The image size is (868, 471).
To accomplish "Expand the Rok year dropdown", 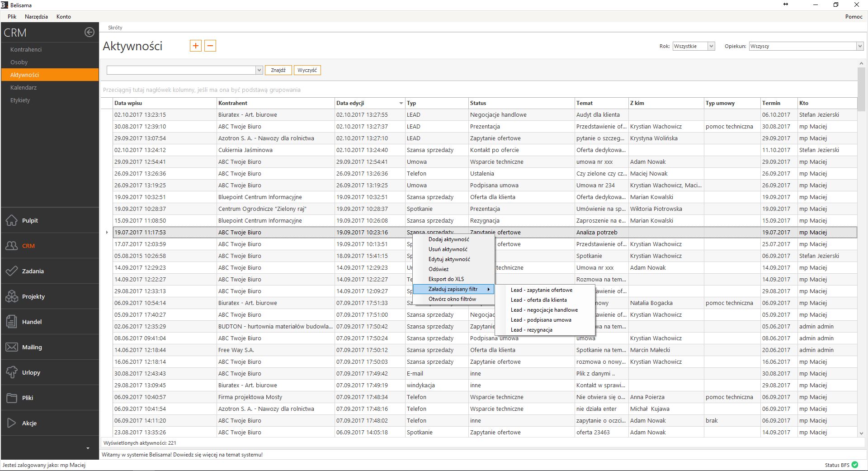I will [711, 46].
